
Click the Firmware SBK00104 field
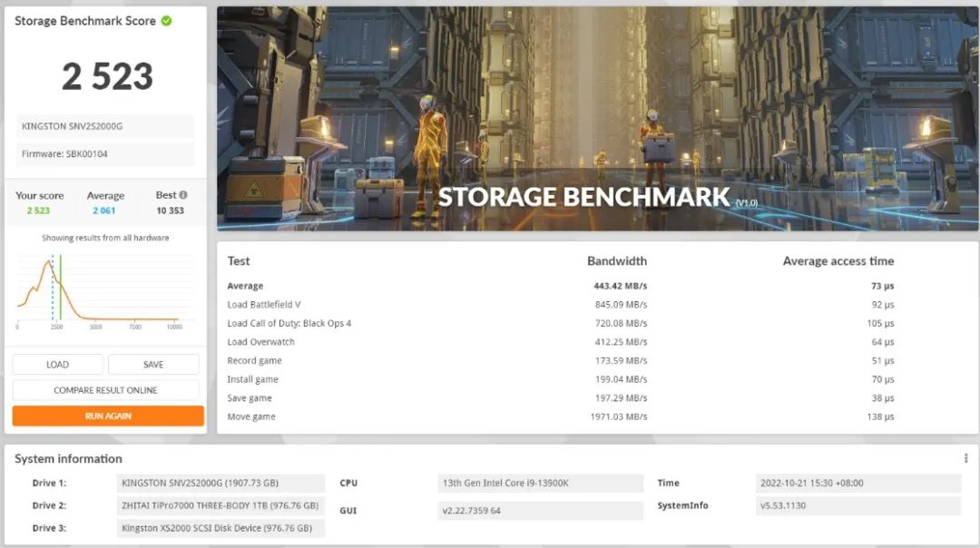point(104,154)
